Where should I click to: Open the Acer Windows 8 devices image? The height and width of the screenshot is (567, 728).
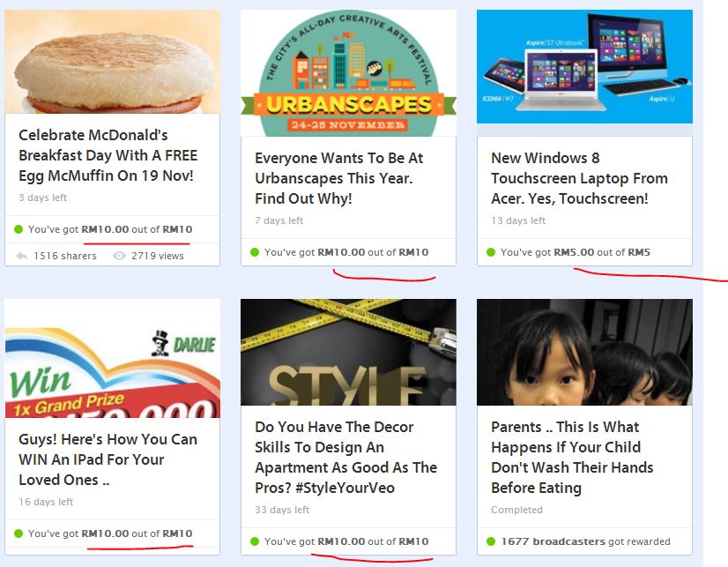click(584, 66)
